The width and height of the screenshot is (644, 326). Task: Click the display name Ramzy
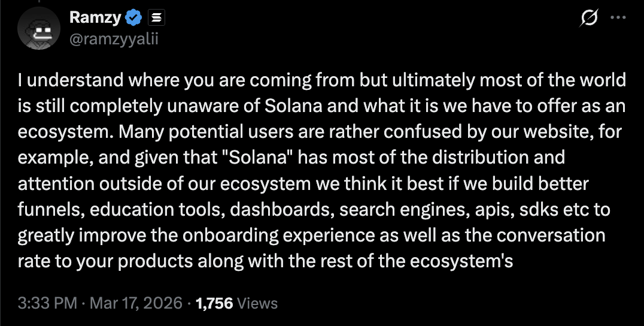95,18
